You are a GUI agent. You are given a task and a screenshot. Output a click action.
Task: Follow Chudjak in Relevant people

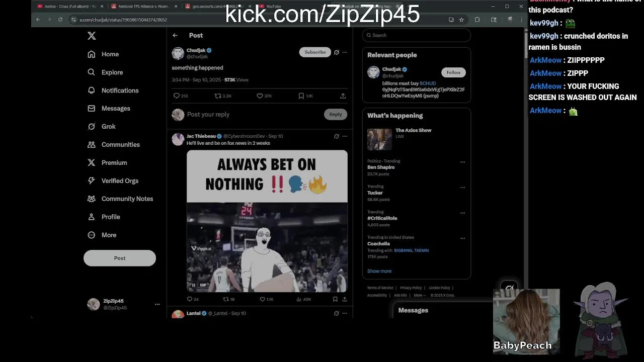tap(453, 72)
